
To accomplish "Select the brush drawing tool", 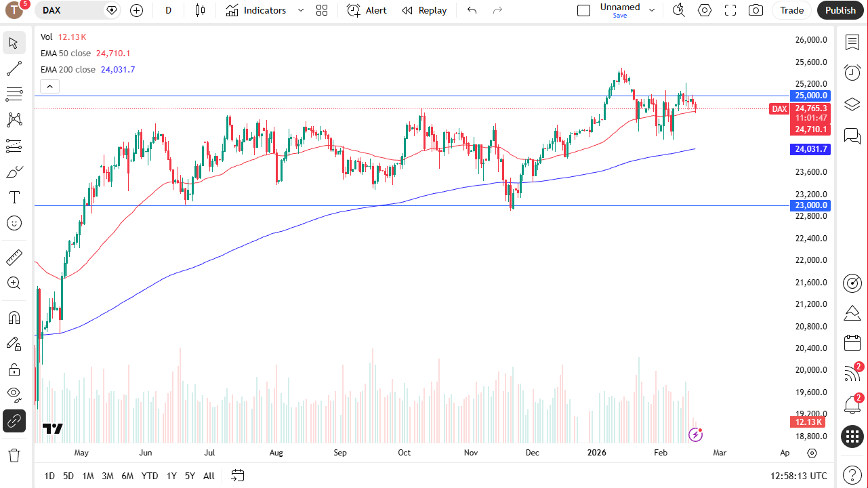I will click(14, 171).
